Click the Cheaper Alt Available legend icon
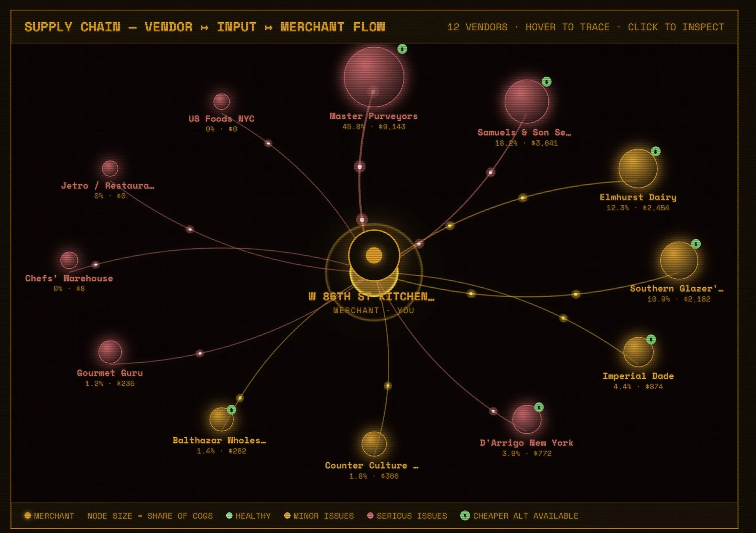Viewport: 756px width, 533px height. pos(465,516)
